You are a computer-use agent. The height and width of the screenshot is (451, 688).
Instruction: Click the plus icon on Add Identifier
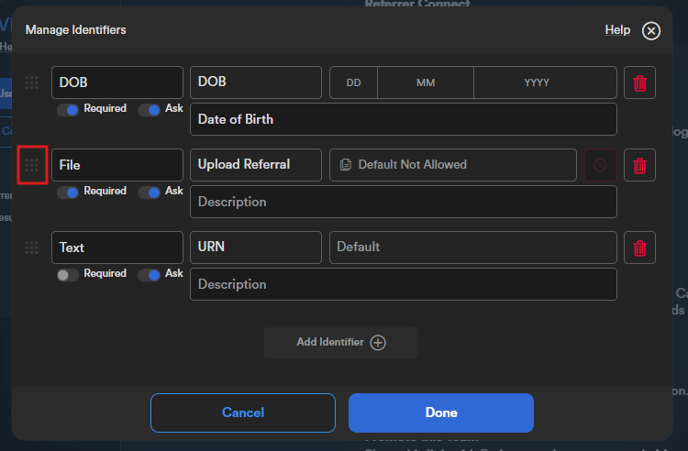(378, 342)
